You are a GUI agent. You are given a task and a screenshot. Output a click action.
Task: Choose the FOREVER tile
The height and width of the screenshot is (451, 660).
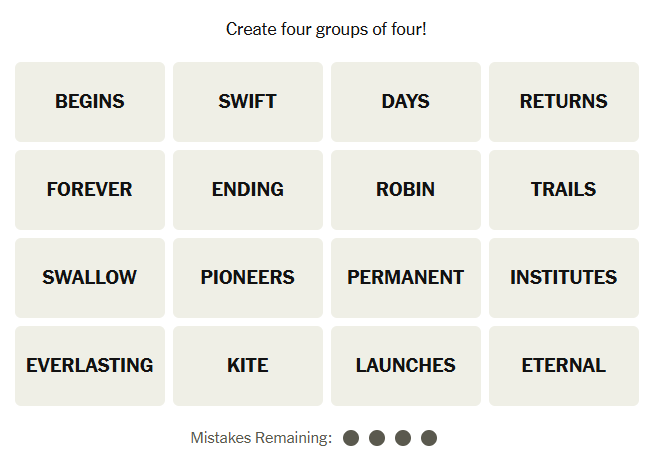[x=90, y=190]
